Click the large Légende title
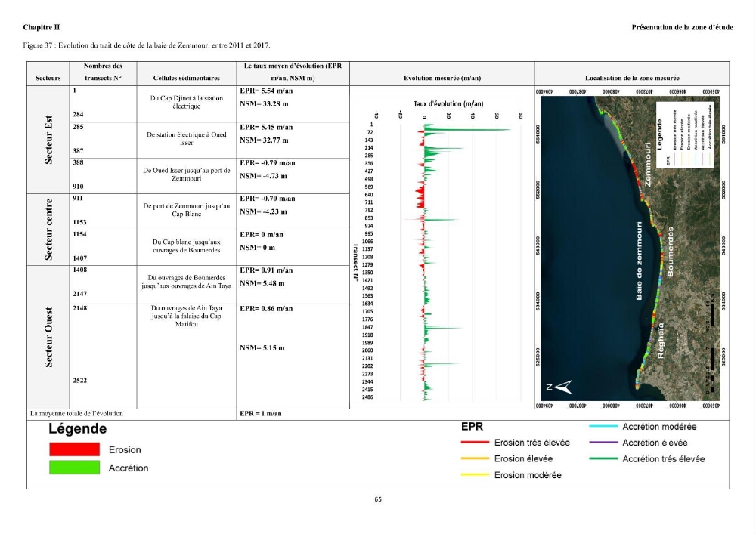This screenshot has width=756, height=534. (78, 428)
